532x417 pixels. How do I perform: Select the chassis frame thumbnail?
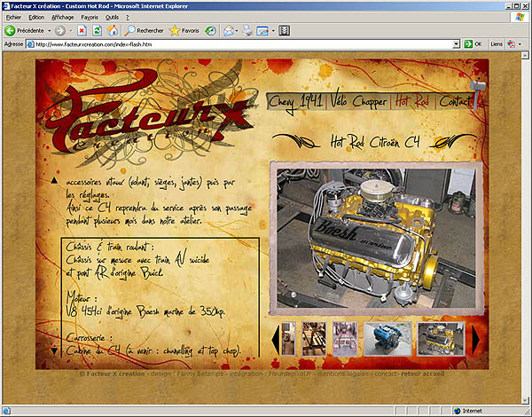(x=314, y=339)
